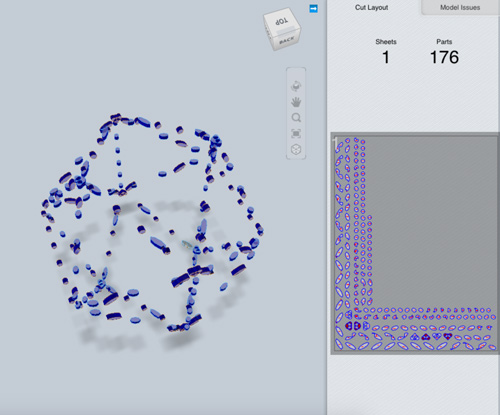This screenshot has width=500, height=415.
Task: Switch to the Model Issues tab
Action: pos(460,7)
